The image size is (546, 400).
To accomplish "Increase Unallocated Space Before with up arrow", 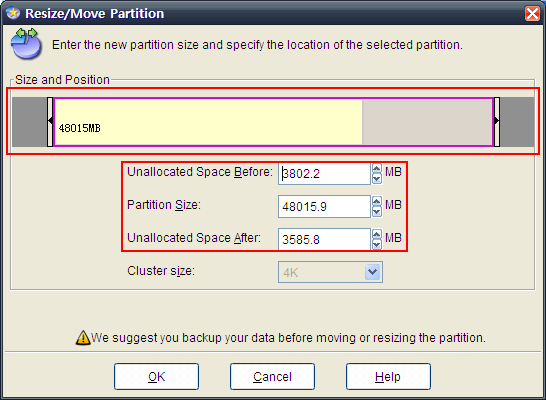I will point(377,168).
